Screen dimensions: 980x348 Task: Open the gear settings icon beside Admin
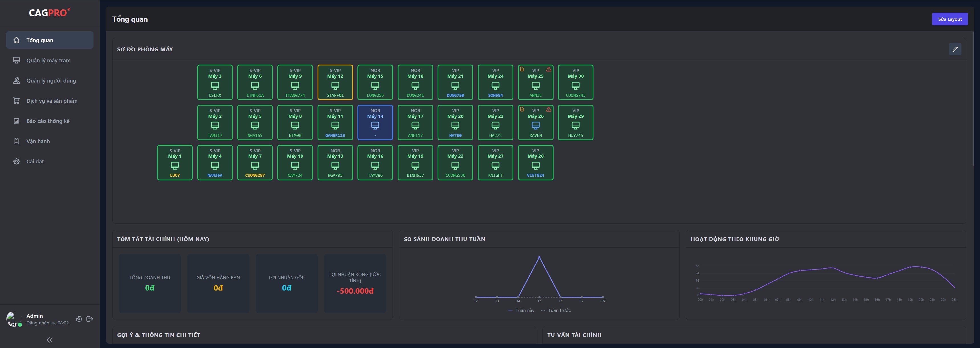tap(79, 319)
